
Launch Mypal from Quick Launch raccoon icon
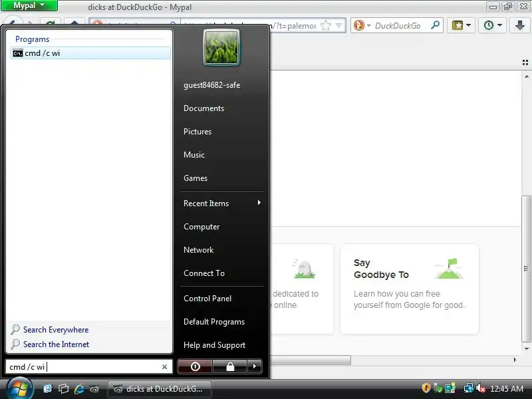click(x=94, y=389)
